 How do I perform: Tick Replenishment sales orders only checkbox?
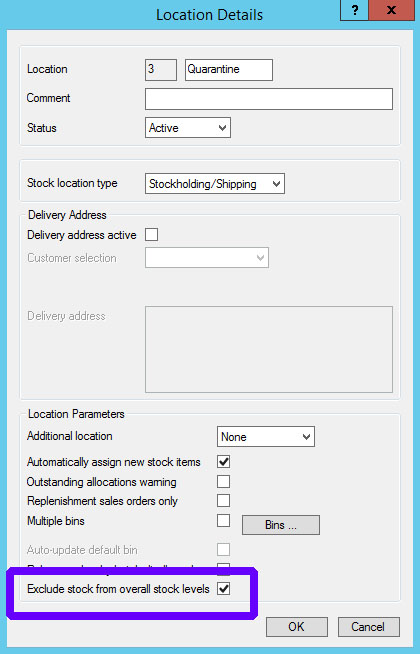click(x=224, y=501)
